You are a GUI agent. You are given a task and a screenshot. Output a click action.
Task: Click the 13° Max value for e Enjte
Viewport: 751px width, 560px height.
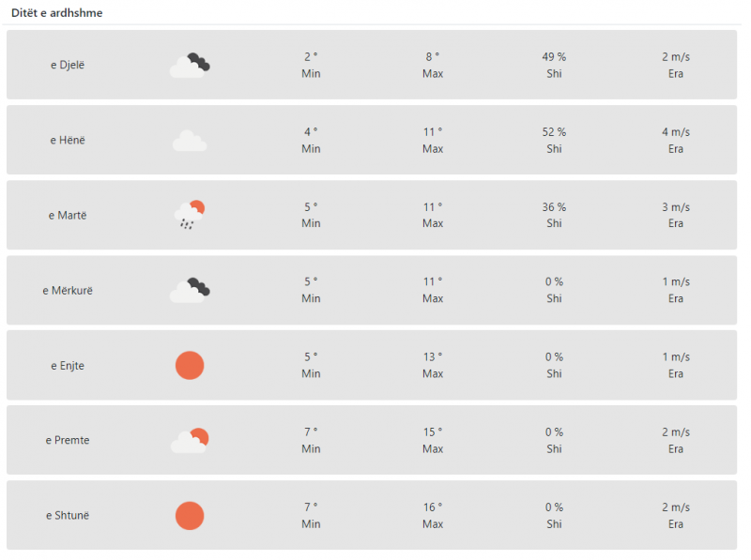point(433,357)
